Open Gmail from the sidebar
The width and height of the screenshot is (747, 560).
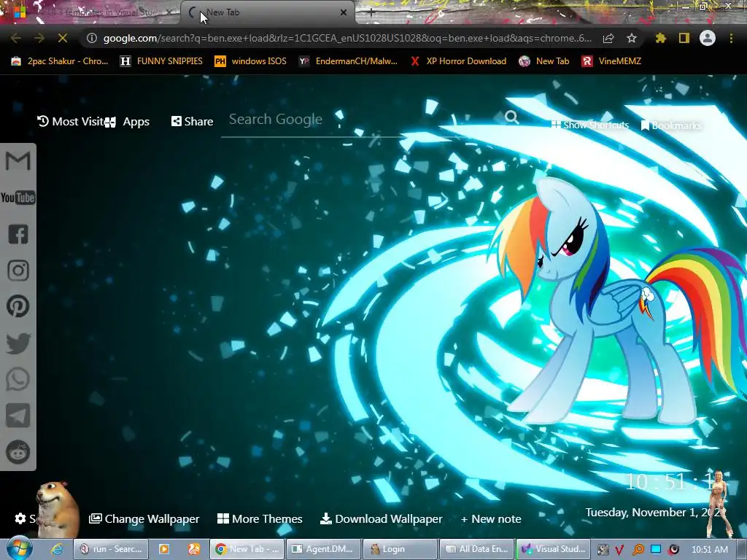pos(18,161)
